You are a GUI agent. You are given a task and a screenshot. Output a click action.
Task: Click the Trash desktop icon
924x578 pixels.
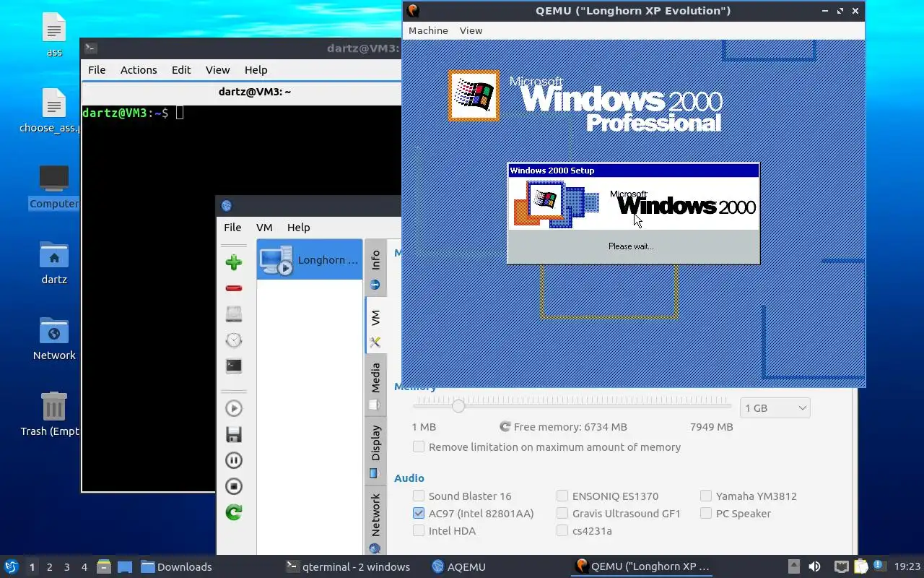pyautogui.click(x=54, y=406)
